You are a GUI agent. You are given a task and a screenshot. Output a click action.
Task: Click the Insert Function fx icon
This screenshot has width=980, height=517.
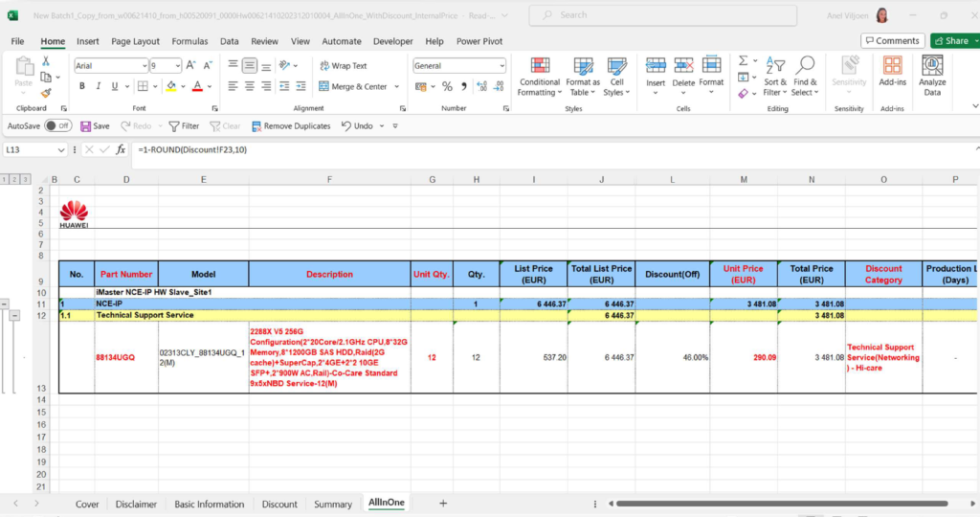[121, 150]
